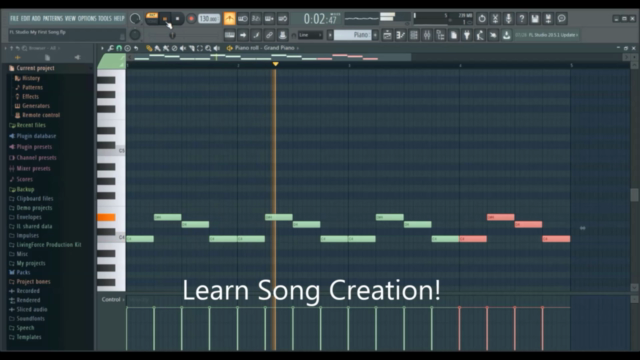The image size is (640, 360).
Task: Click the stamp icon next to chain link
Action: tap(282, 35)
